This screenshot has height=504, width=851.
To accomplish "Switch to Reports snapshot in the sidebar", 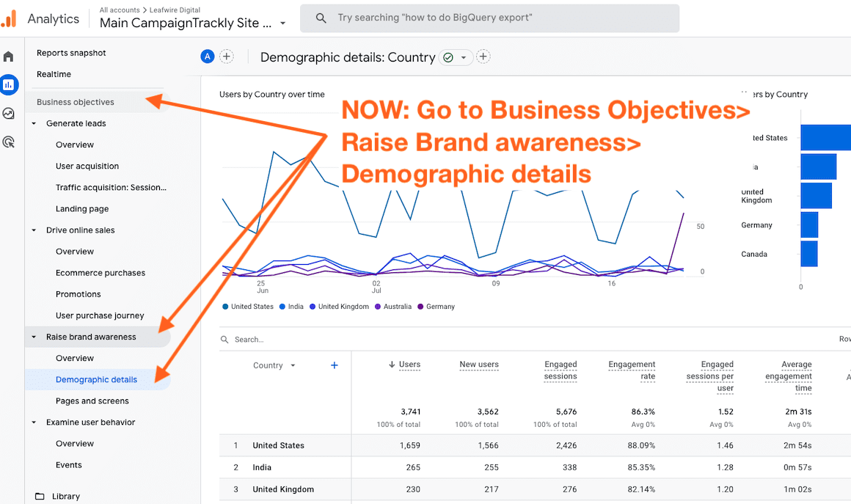I will (71, 53).
